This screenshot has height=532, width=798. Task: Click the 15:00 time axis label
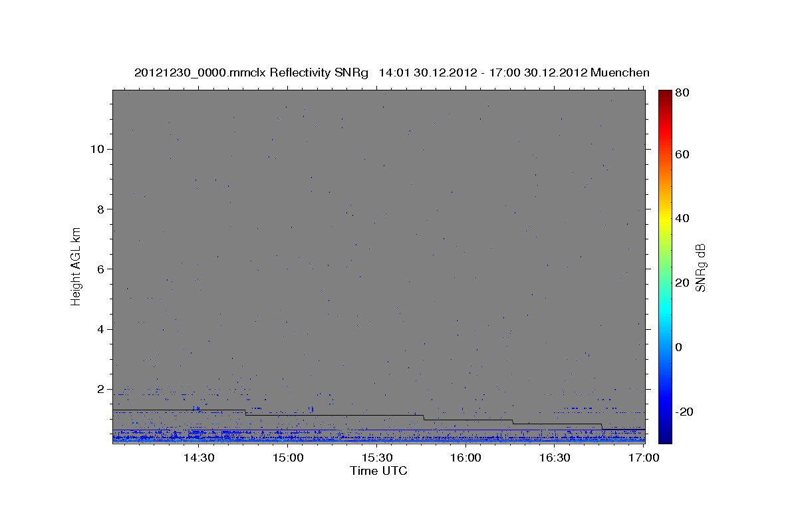tap(287, 458)
